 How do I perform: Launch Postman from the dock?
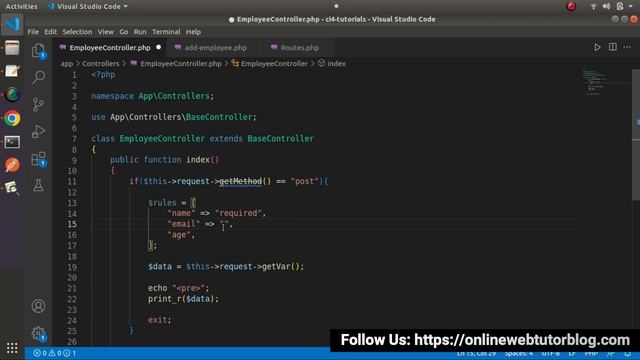click(12, 165)
